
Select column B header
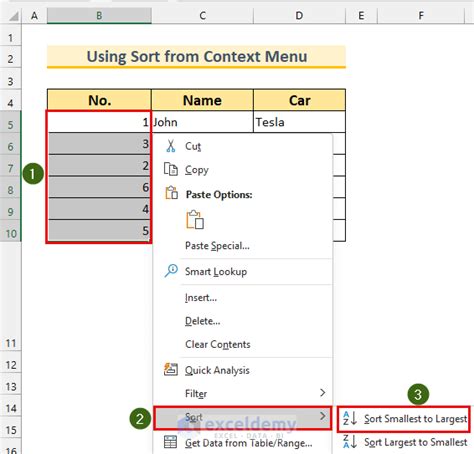click(99, 16)
